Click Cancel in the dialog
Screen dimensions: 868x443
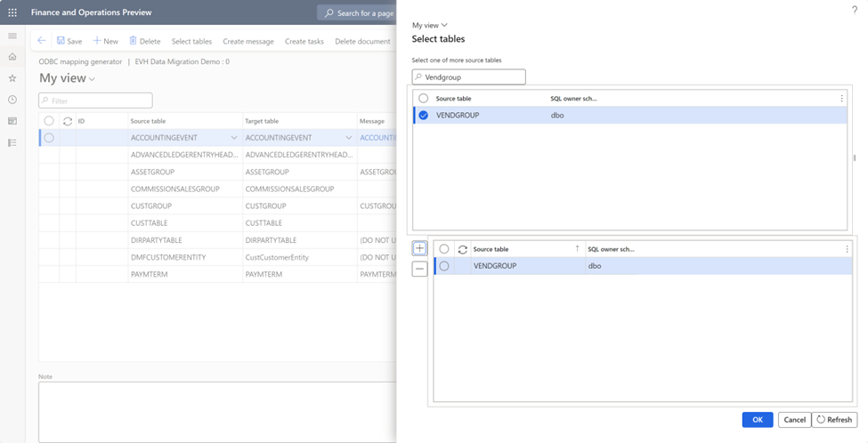[x=794, y=420]
